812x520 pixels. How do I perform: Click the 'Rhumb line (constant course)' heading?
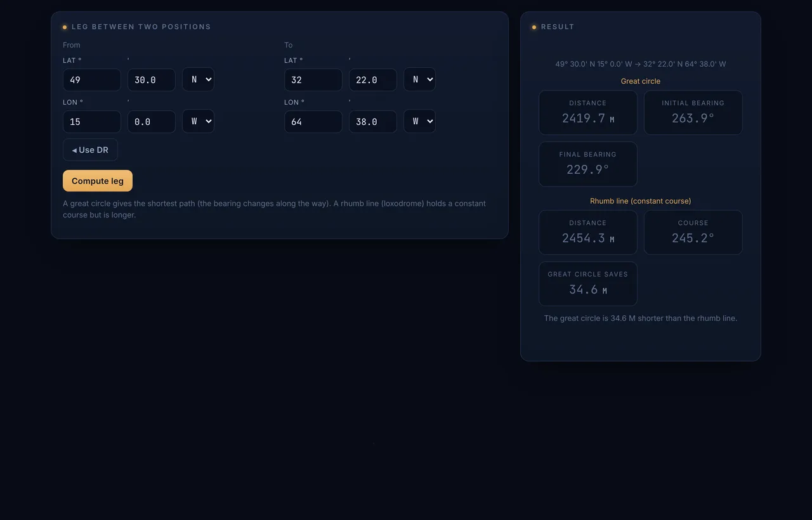[641, 201]
